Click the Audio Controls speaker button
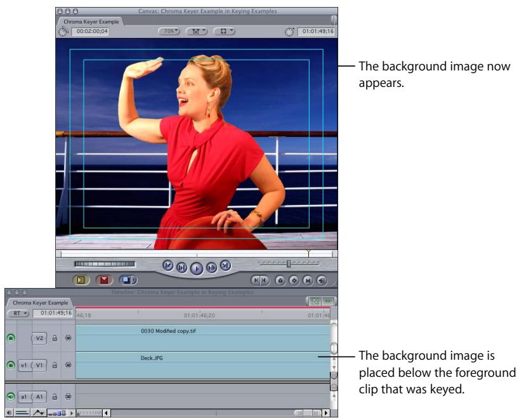 9,413
